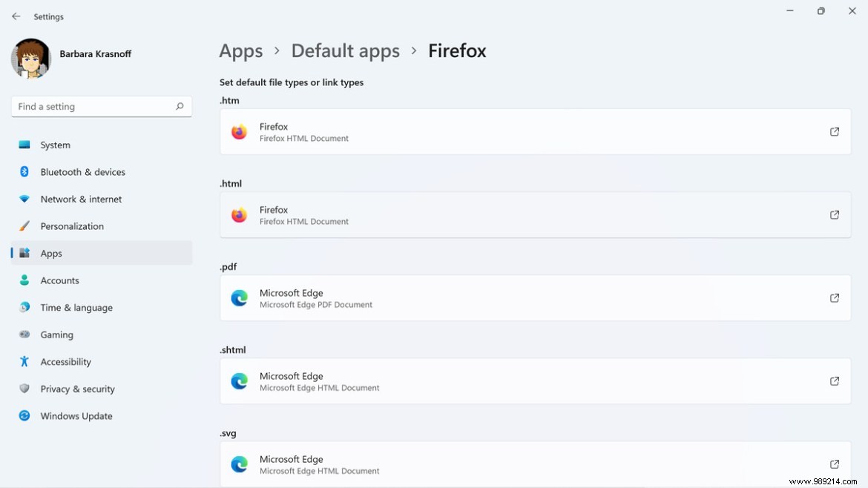868x488 pixels.
Task: Click the Microsoft Edge icon for .pdf files
Action: [x=239, y=298]
